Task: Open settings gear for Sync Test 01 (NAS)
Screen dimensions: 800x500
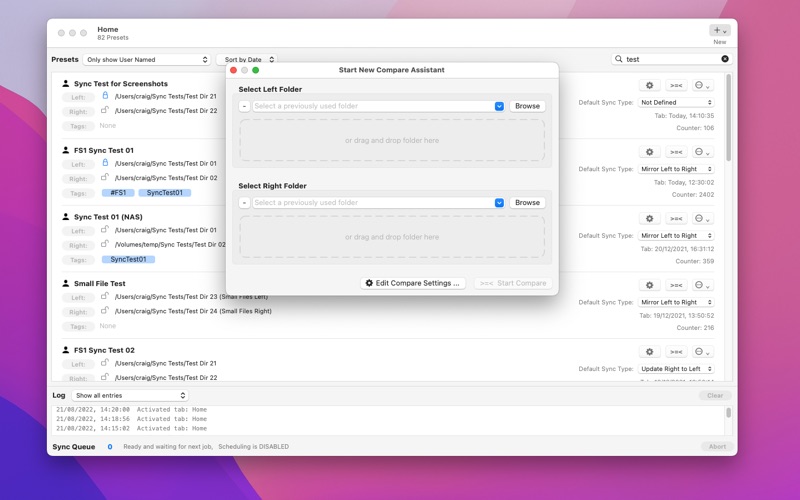Action: coord(649,218)
